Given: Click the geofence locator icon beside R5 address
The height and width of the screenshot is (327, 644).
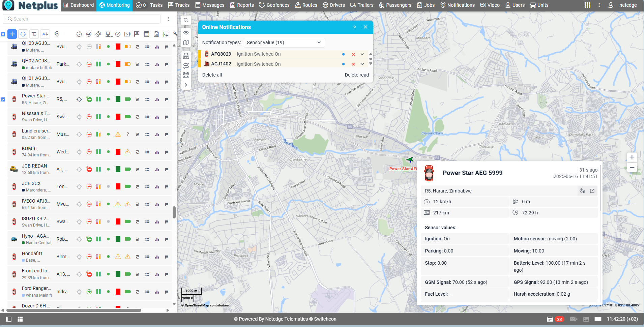Looking at the screenshot, I should pyautogui.click(x=582, y=191).
